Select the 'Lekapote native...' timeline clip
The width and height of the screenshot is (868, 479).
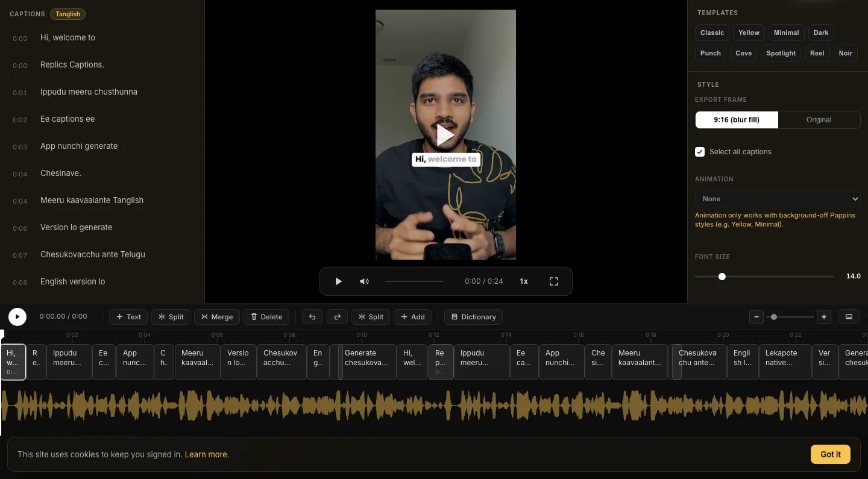pyautogui.click(x=785, y=362)
